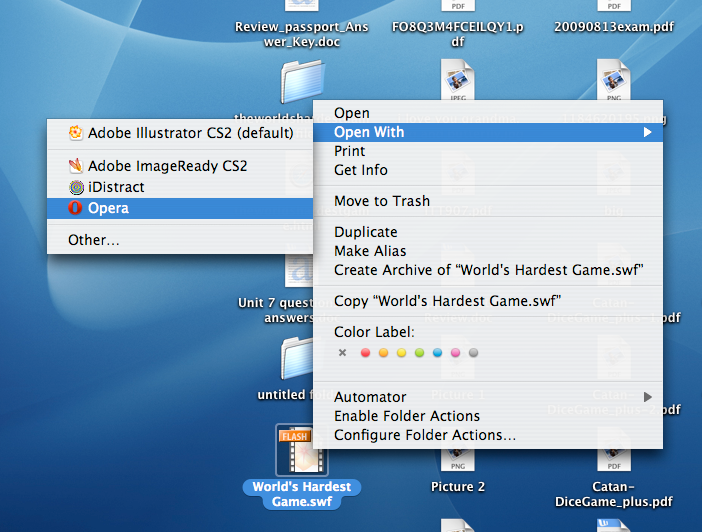Viewport: 702px width, 532px height.
Task: Select World's Hardest Game.swf Flash icon
Action: click(302, 450)
